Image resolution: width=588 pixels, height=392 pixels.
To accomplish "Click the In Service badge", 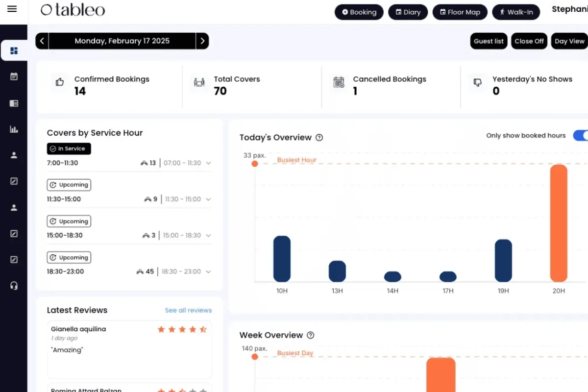I will click(69, 149).
